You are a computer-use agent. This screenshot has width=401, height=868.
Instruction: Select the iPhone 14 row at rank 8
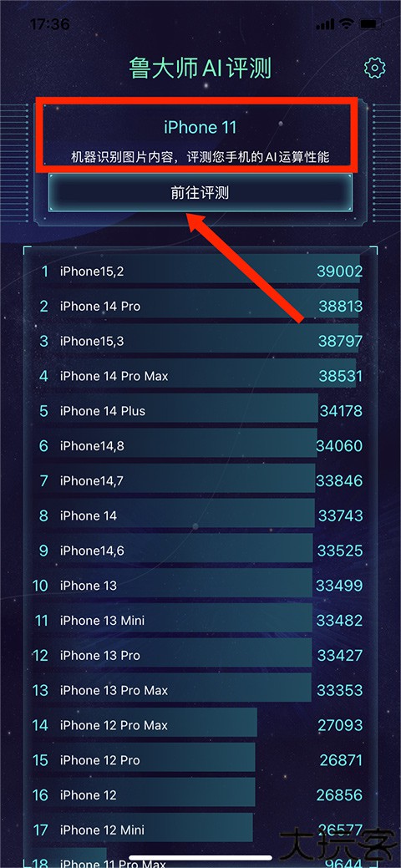coord(200,515)
